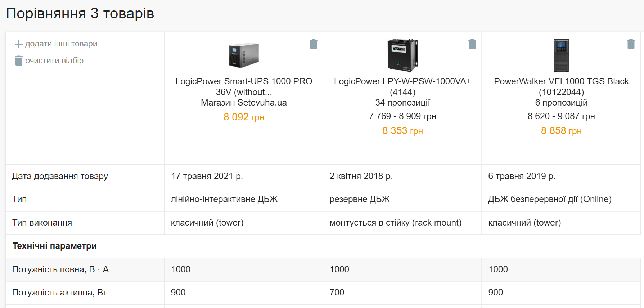Image resolution: width=644 pixels, height=308 pixels.
Task: Open the LogicPower LPY-W-PSW-1000VA+ product image
Action: pos(402,55)
